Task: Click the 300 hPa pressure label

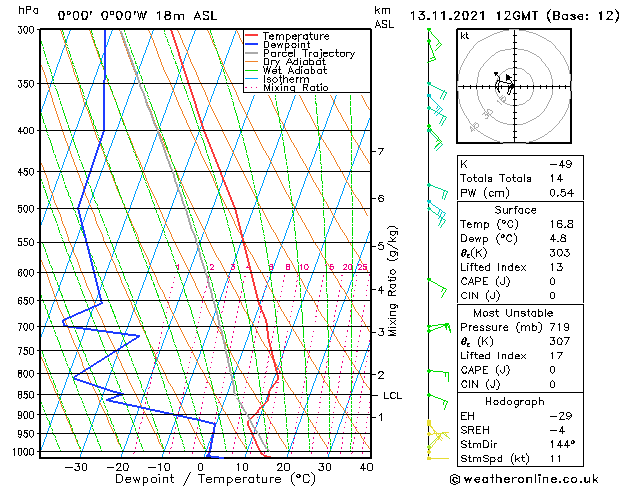Action: point(28,30)
